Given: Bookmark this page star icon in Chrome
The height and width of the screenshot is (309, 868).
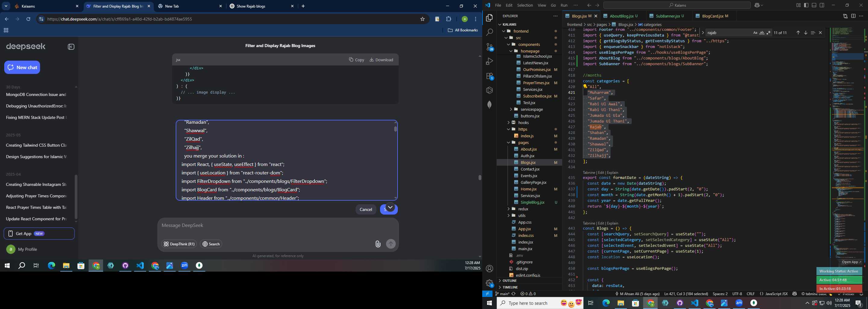Looking at the screenshot, I should pos(422,19).
